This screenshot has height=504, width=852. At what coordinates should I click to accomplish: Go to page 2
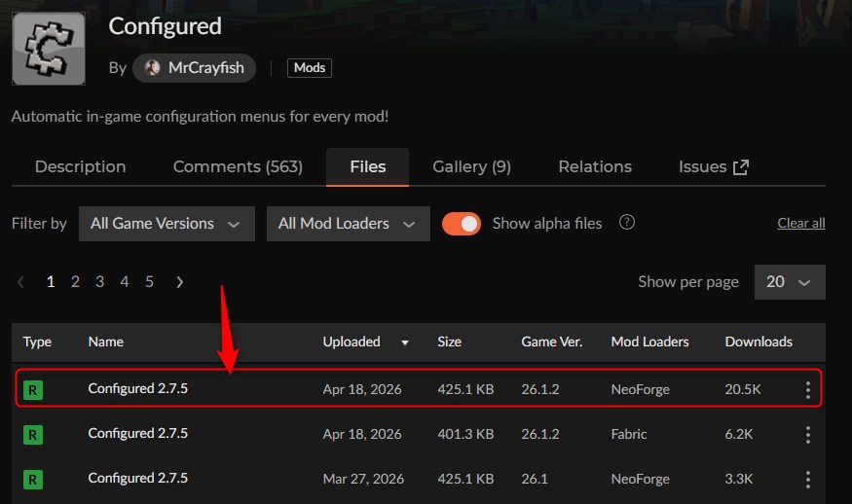75,282
